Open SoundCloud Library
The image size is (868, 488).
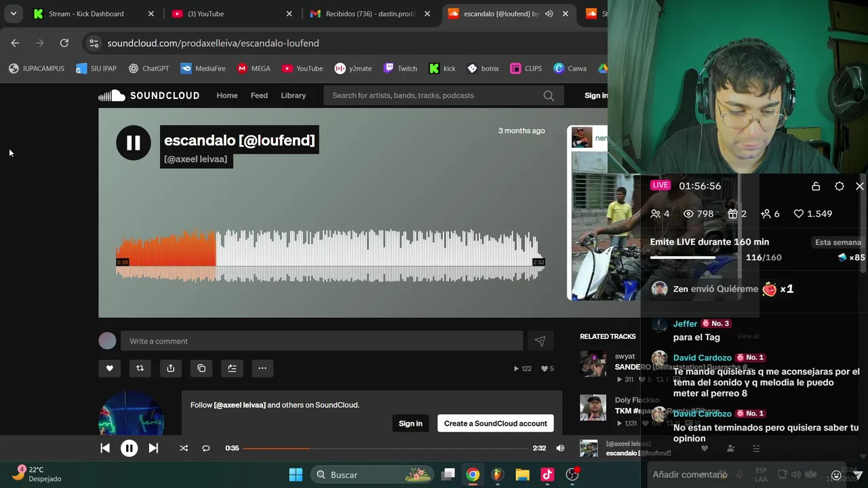[x=294, y=96]
